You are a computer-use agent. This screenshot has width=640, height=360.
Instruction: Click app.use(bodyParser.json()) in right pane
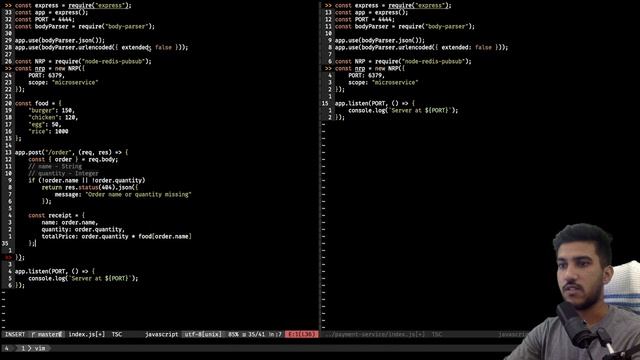[x=380, y=40]
